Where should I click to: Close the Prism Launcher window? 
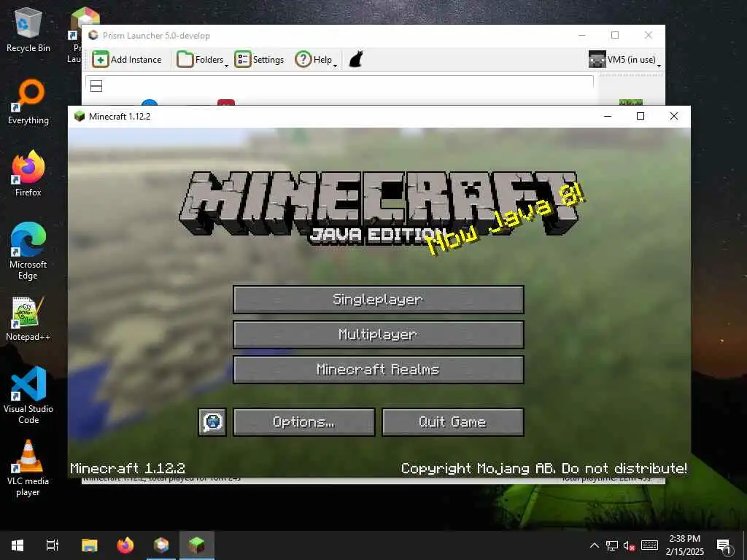pyautogui.click(x=649, y=35)
